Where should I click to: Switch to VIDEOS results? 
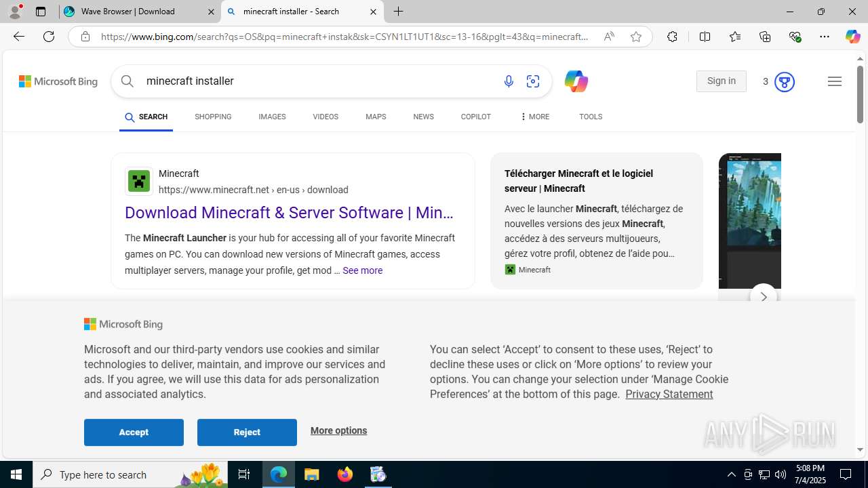tap(325, 117)
